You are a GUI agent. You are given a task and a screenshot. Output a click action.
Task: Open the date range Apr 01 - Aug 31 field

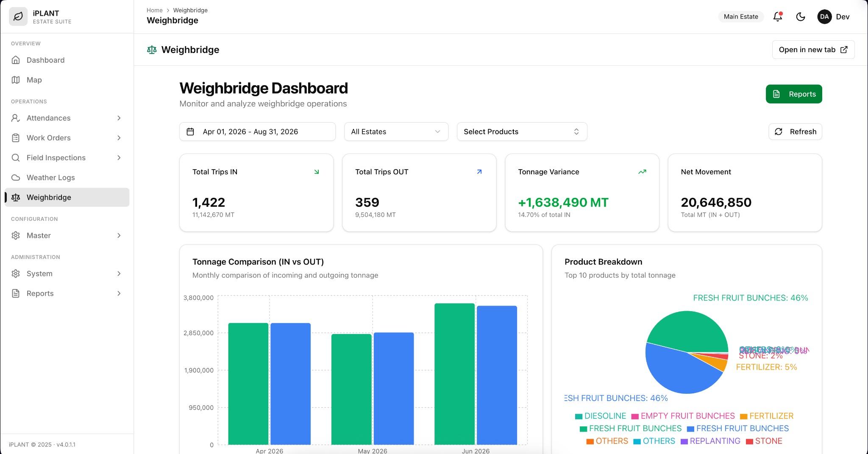(x=257, y=132)
